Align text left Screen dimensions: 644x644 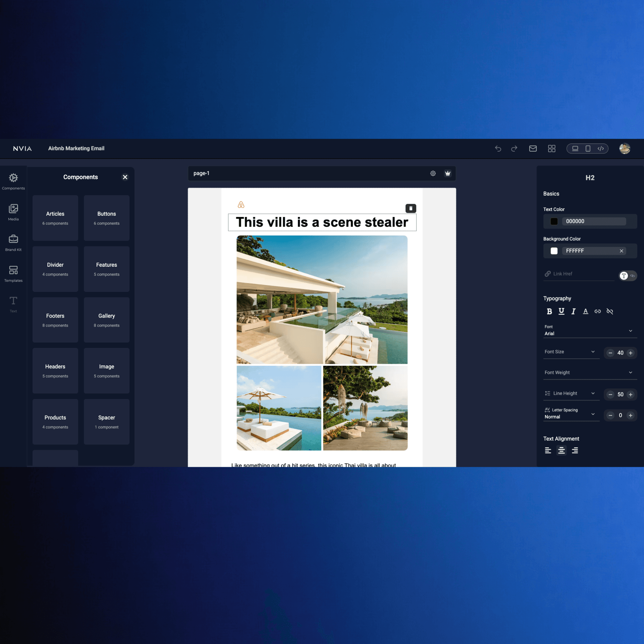pyautogui.click(x=548, y=450)
